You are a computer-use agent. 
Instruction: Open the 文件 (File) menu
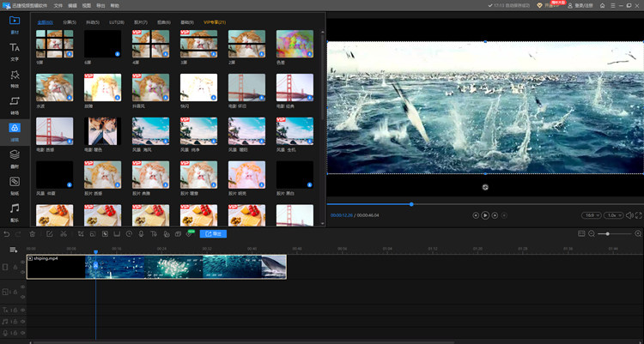click(x=58, y=5)
